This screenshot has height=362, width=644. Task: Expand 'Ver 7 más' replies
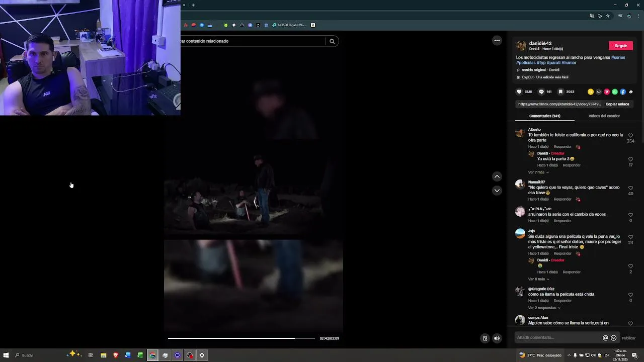pyautogui.click(x=538, y=172)
